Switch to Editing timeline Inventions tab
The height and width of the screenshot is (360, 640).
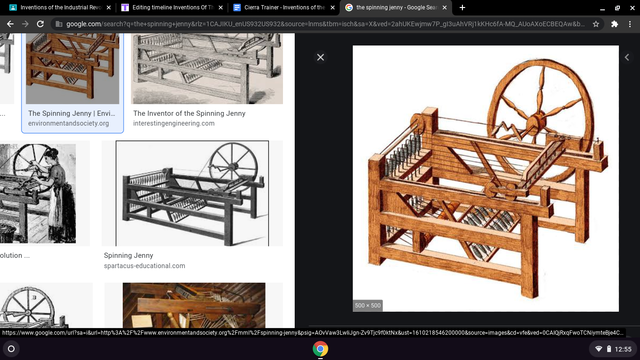coord(171,7)
